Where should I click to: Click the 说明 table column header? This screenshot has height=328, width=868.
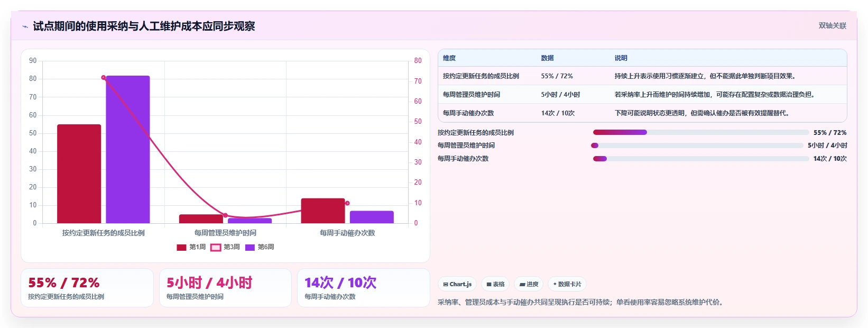coord(621,58)
